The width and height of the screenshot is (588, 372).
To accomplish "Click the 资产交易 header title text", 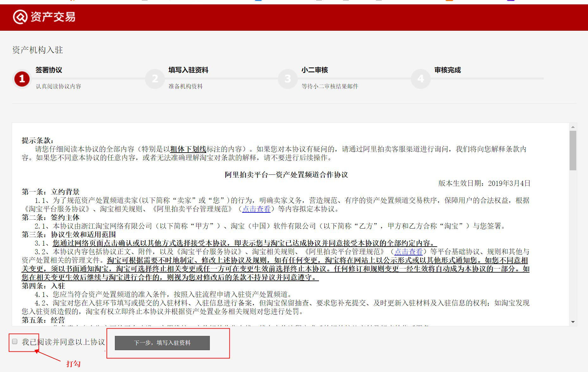I will point(53,17).
